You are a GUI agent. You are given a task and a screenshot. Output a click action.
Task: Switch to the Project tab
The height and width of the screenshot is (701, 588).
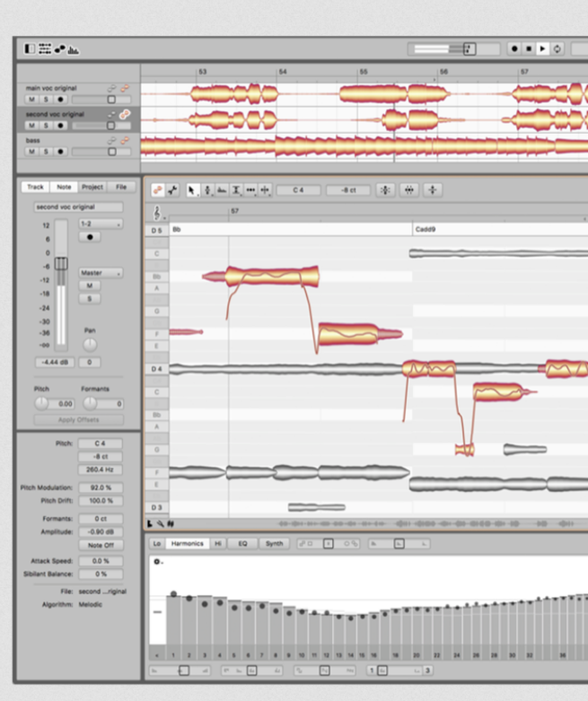pos(92,187)
